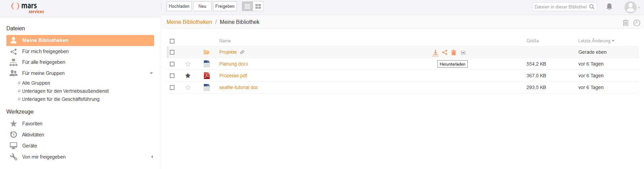Select all files with header checkbox
The width and height of the screenshot is (644, 169).
[x=172, y=41]
